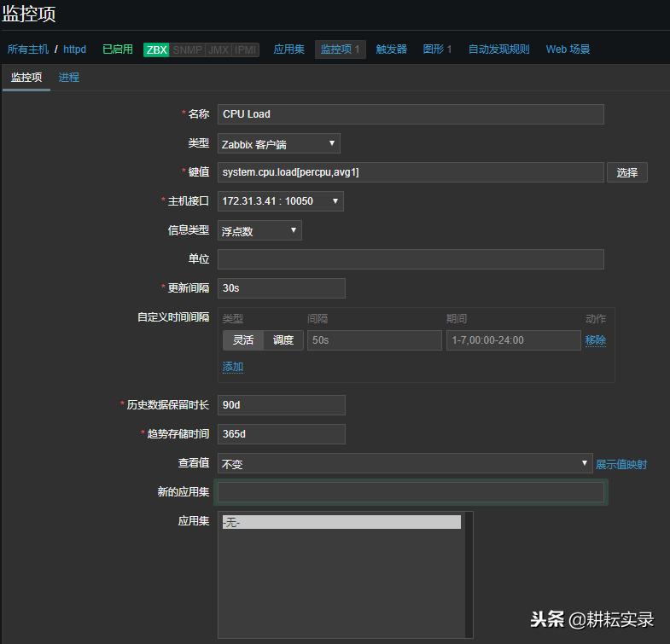Screen dimensions: 670x644
Task: Click the 间隔 field showing 50s
Action: pyautogui.click(x=375, y=340)
